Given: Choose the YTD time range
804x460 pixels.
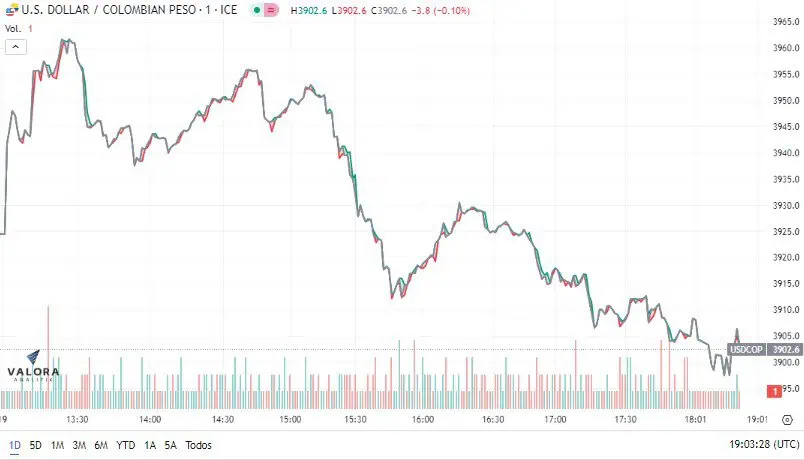Looking at the screenshot, I should point(126,445).
